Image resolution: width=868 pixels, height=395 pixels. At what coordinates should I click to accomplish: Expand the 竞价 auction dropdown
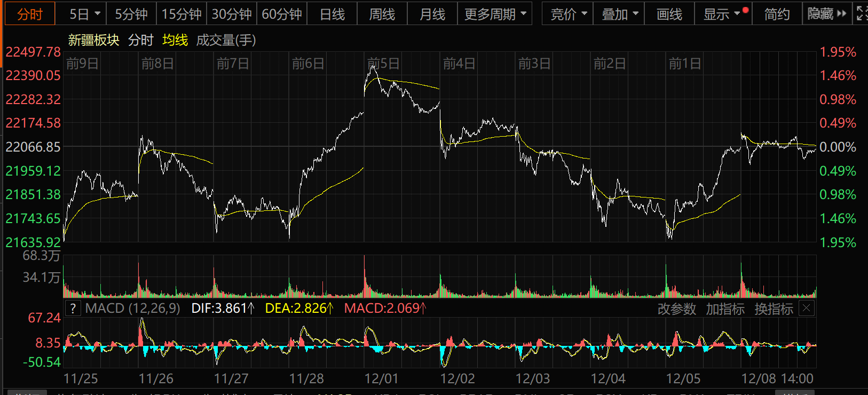tap(568, 14)
